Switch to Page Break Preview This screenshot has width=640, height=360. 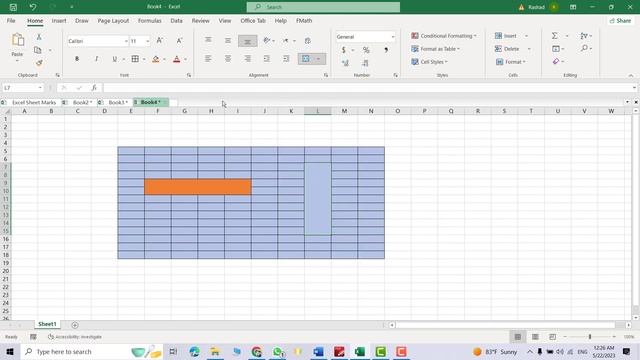(x=552, y=337)
